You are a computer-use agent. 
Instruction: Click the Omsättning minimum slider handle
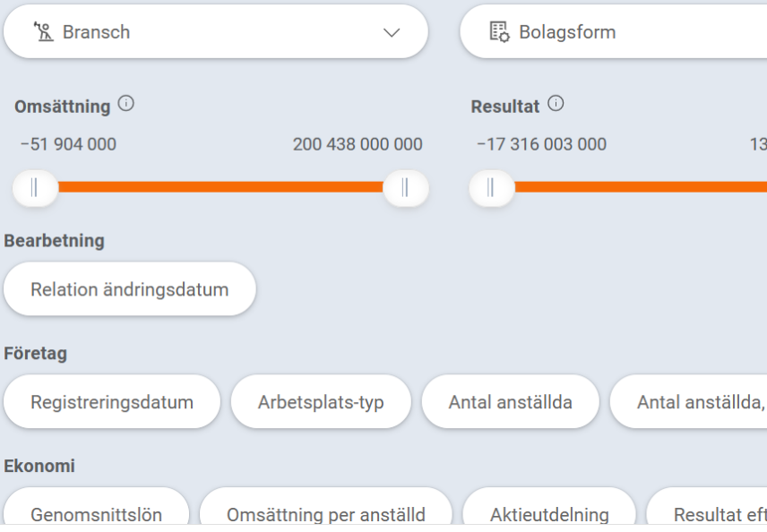35,187
